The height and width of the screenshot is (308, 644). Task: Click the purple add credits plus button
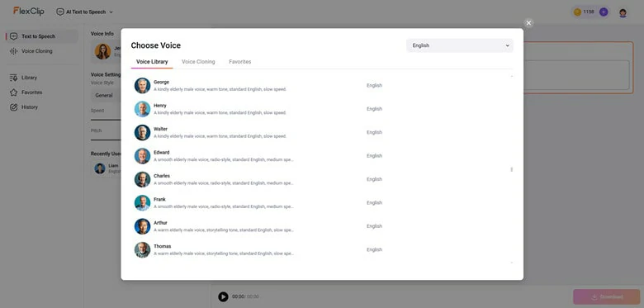[x=604, y=12]
